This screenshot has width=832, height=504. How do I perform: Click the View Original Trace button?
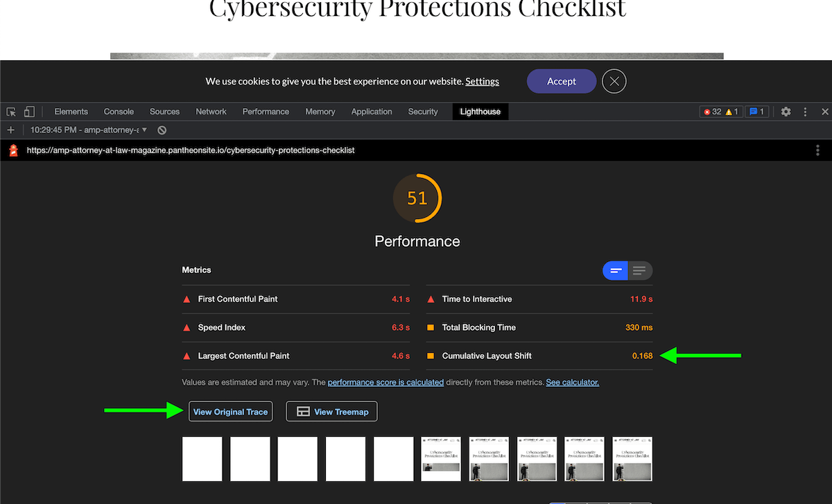pyautogui.click(x=230, y=412)
